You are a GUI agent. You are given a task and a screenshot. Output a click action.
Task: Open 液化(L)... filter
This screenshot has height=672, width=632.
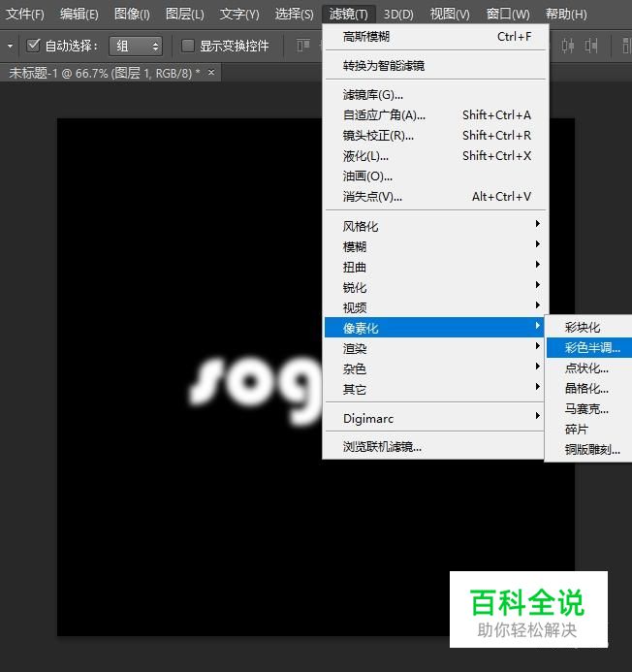coord(435,155)
